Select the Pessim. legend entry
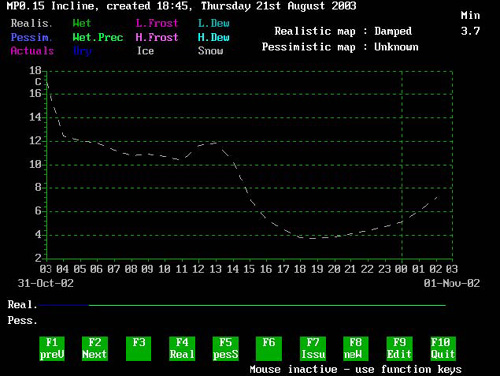The height and width of the screenshot is (376, 500). point(31,37)
